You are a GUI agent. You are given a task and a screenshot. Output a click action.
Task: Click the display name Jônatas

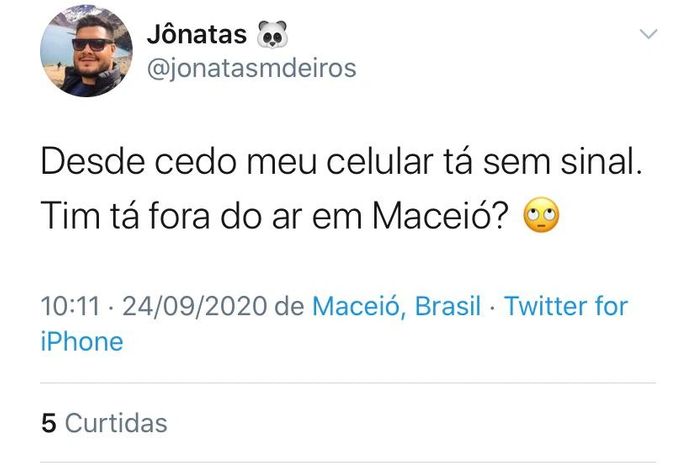coord(196,37)
